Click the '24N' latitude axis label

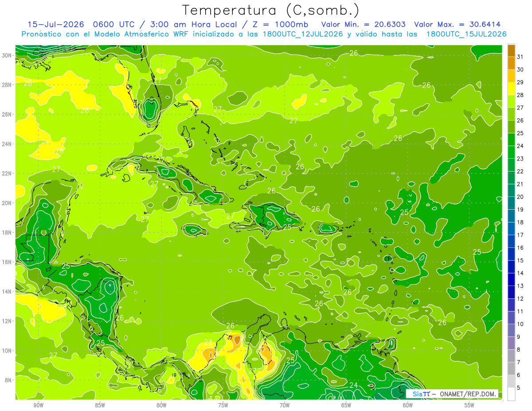(8, 144)
